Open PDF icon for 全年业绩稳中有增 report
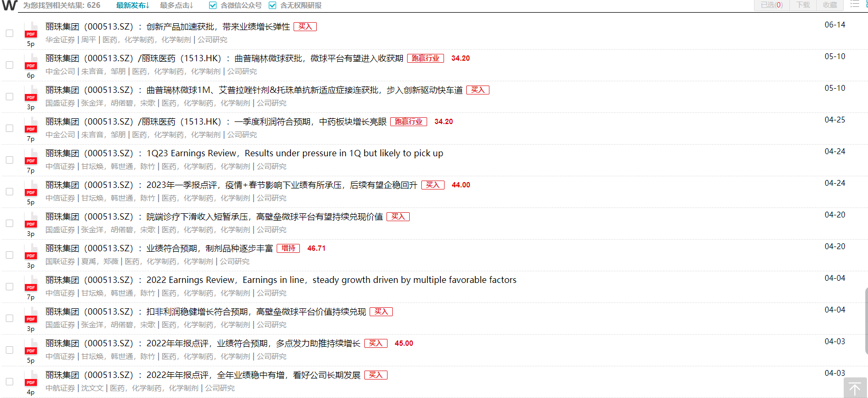Viewport: 868px width, 398px height. [31, 378]
